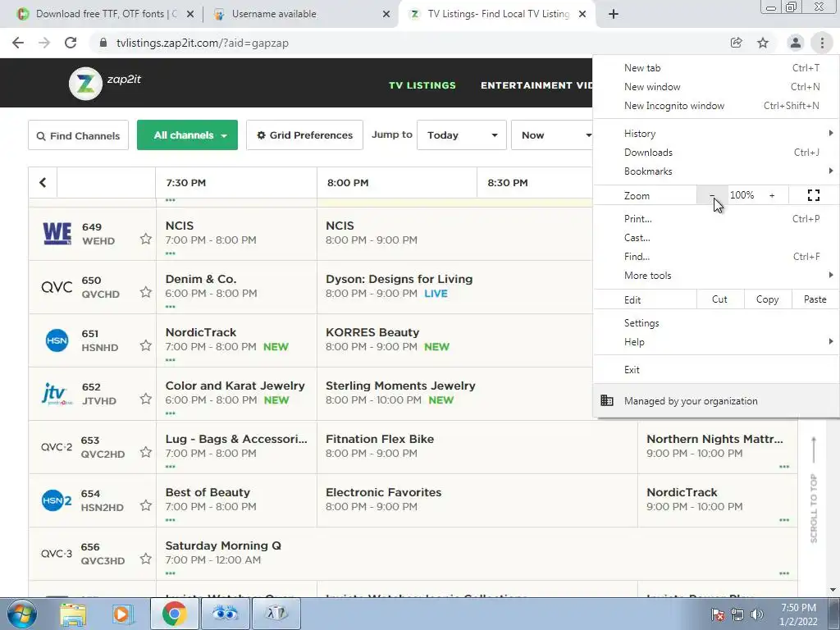Image resolution: width=840 pixels, height=630 pixels.
Task: Click Cut in the Edit row
Action: coord(719,299)
